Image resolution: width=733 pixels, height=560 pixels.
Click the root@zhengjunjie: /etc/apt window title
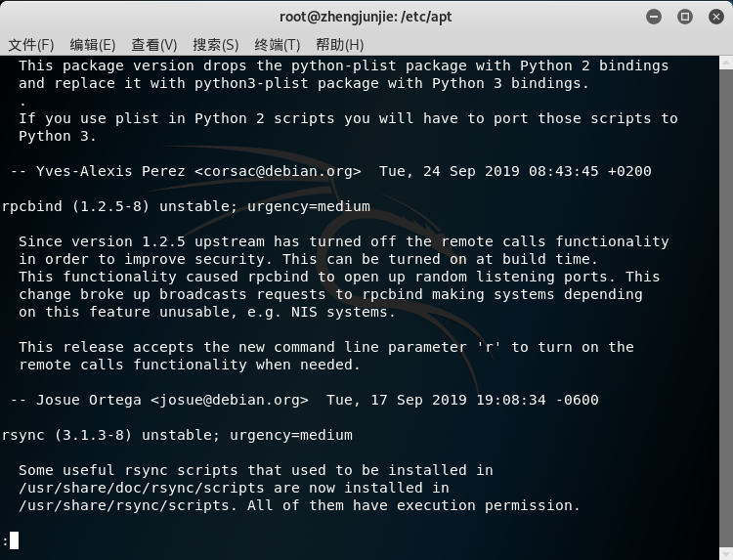click(366, 17)
